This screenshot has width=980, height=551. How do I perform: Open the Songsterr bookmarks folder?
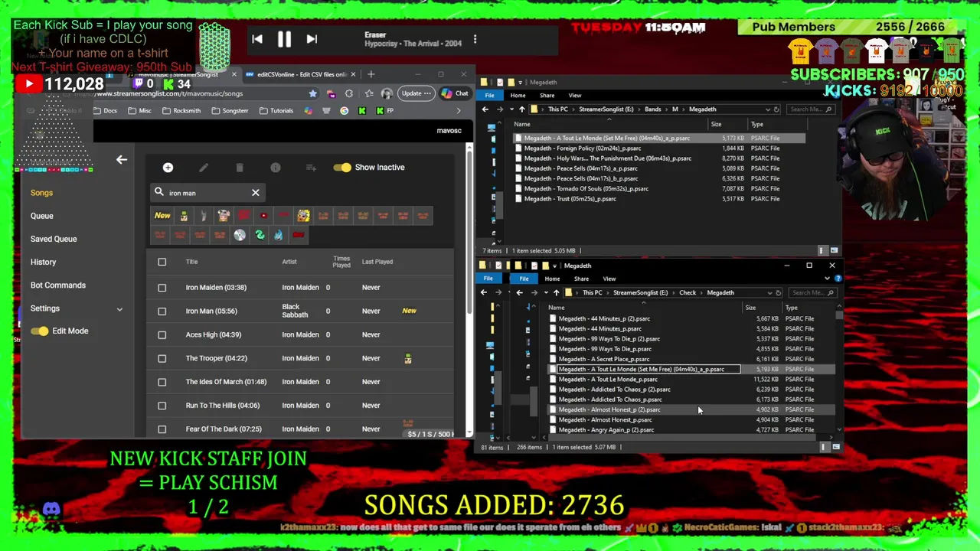[x=229, y=111]
